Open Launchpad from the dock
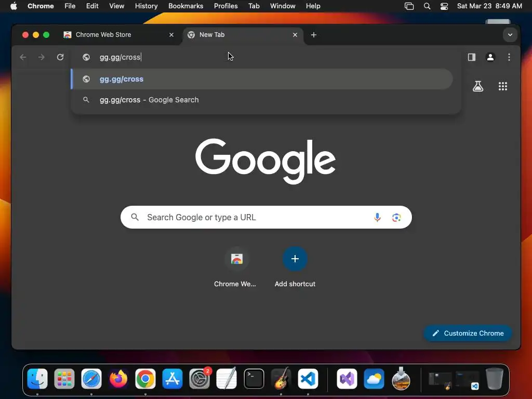 (64, 379)
